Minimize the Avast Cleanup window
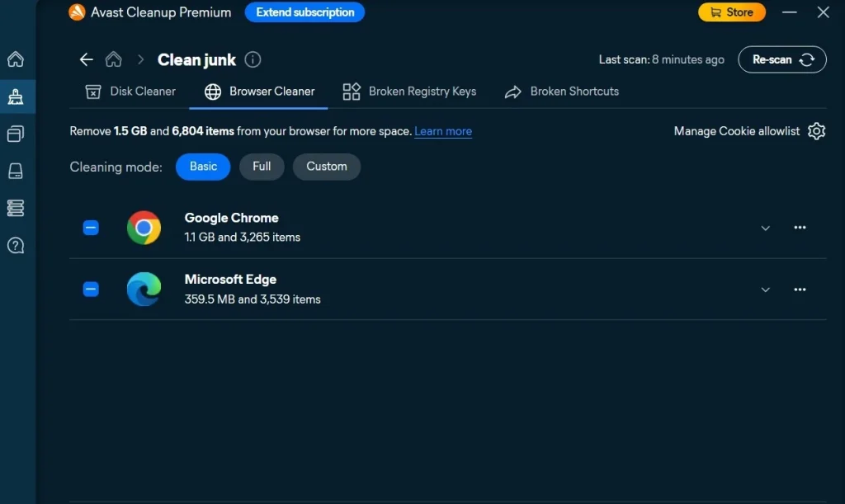845x504 pixels. pos(790,12)
